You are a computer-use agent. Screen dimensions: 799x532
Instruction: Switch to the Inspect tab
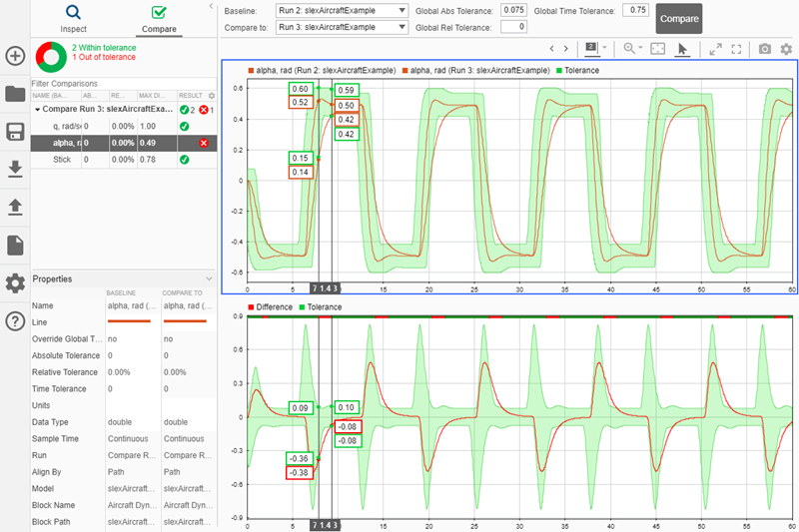(x=73, y=19)
